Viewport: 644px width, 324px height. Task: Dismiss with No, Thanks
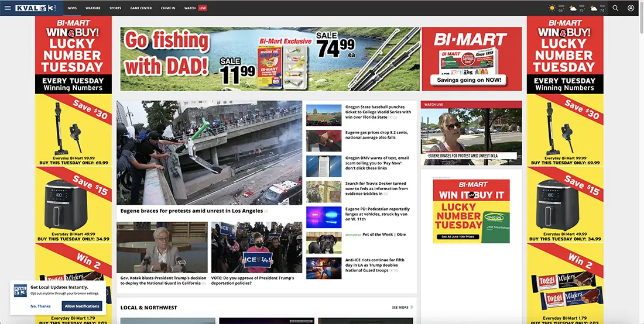[40, 306]
